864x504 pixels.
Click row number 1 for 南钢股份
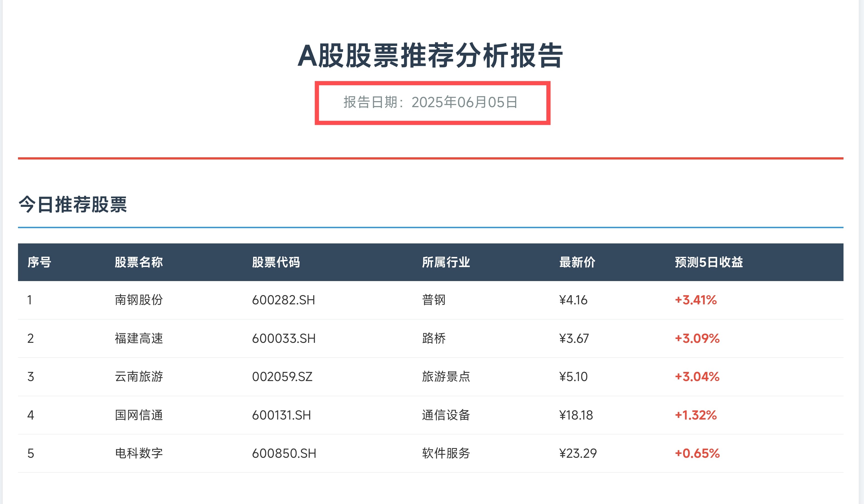click(x=30, y=300)
